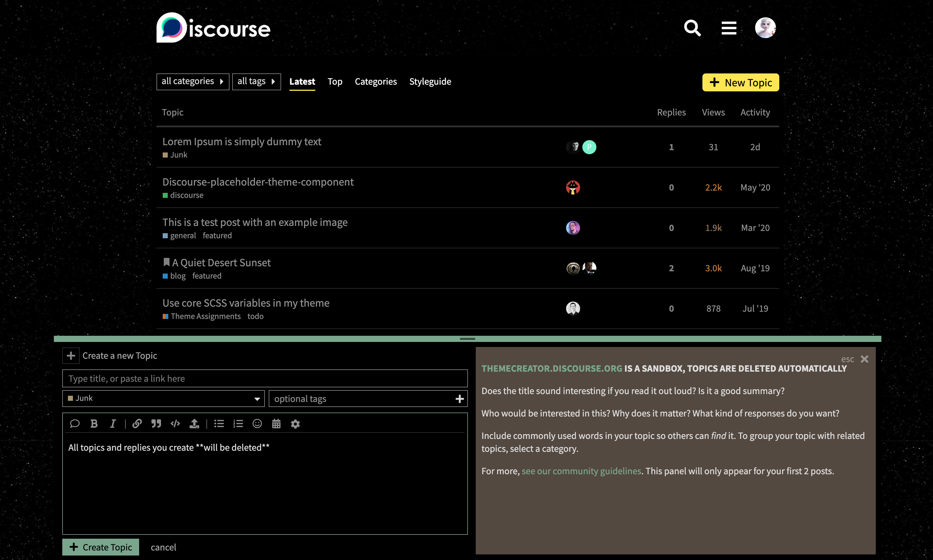Click the Italic formatting icon
The height and width of the screenshot is (560, 933).
pos(112,424)
